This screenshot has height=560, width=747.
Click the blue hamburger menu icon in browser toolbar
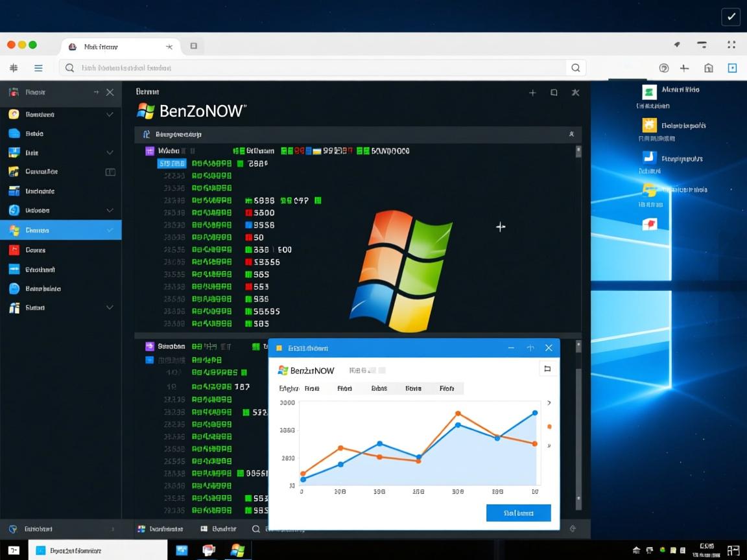pyautogui.click(x=38, y=68)
